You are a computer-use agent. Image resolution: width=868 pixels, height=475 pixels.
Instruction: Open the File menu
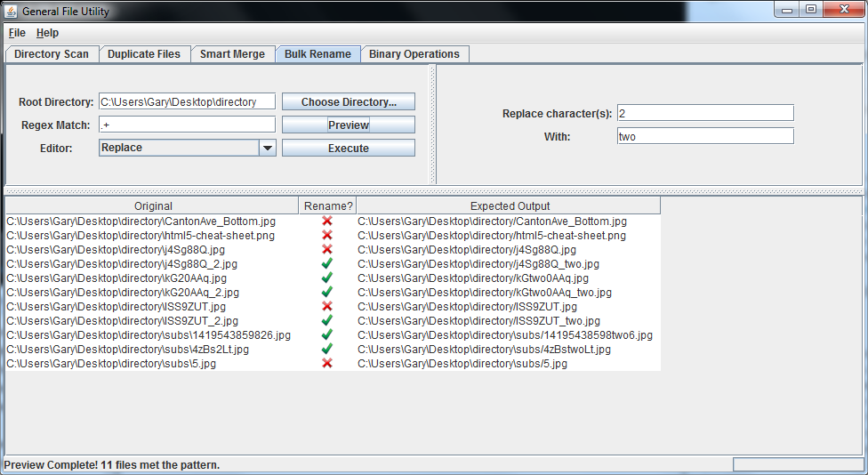(x=17, y=33)
